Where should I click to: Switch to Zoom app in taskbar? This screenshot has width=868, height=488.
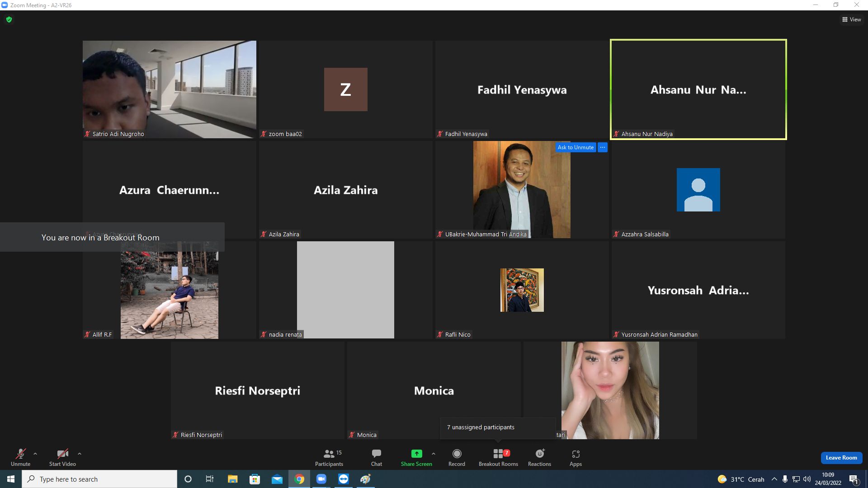click(x=321, y=479)
